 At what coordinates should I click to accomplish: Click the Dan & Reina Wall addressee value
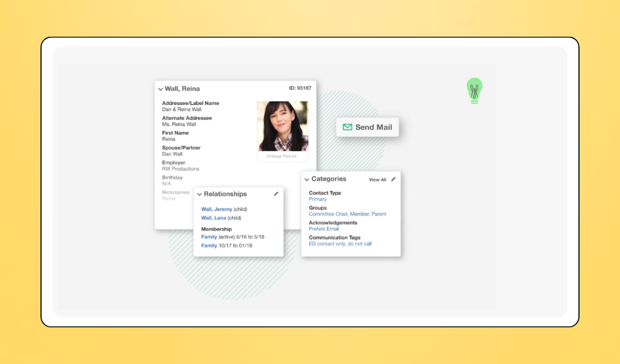tap(182, 110)
